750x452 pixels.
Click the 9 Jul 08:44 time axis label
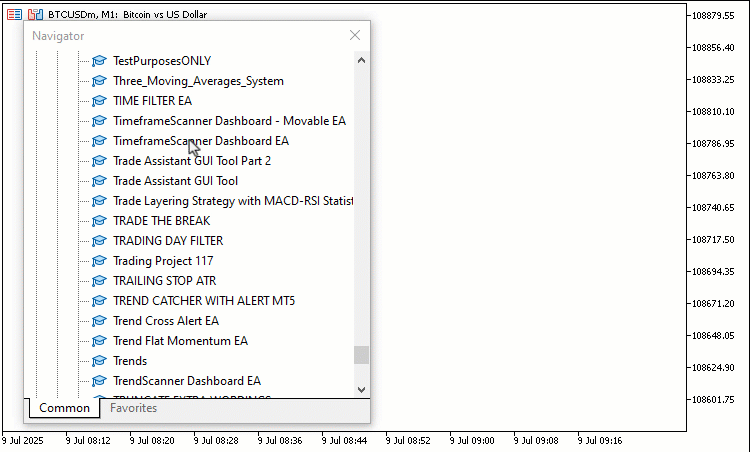coord(344,441)
